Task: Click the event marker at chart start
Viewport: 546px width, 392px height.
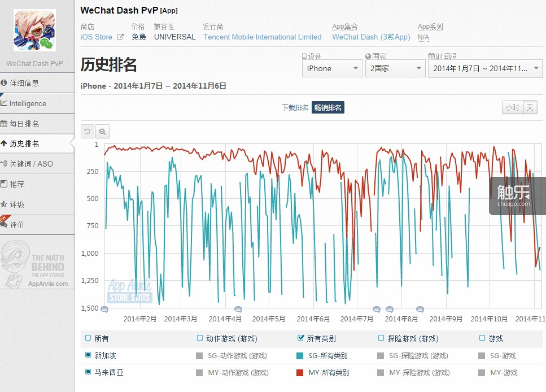Action: pos(104,309)
